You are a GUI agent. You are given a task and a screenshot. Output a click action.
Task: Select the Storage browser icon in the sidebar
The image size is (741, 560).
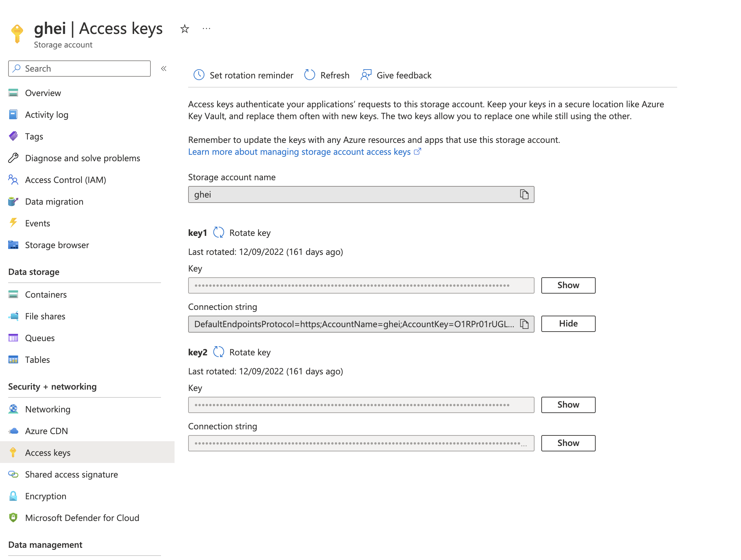13,245
